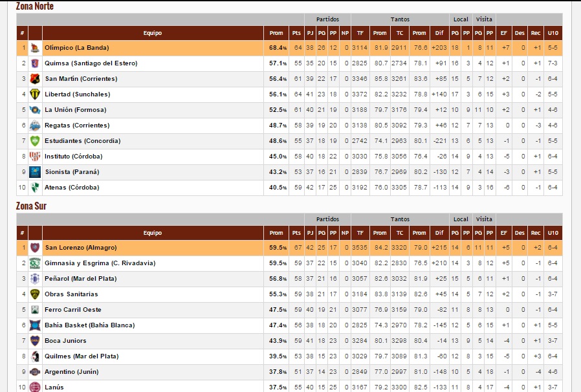
Task: Click the Atenas (Córdoba) team logo
Action: (36, 188)
